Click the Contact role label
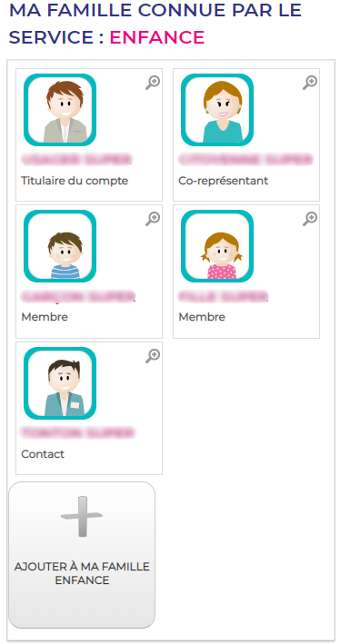The image size is (340, 644). coord(43,454)
